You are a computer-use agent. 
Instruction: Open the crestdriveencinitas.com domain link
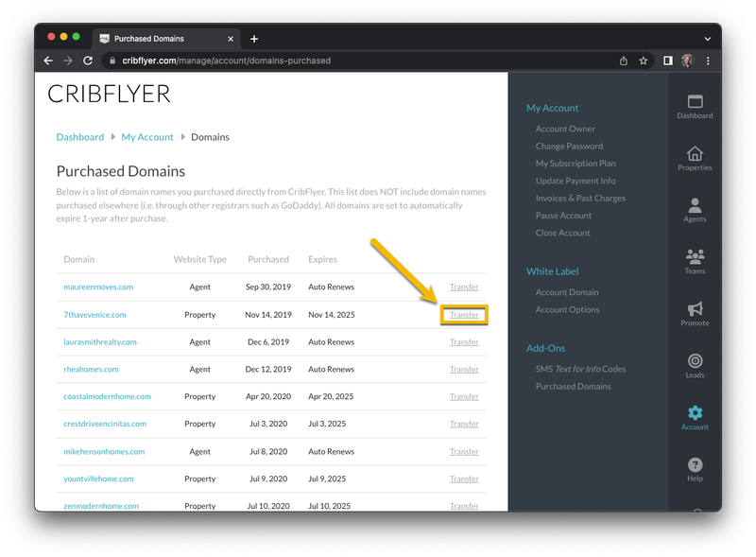[x=105, y=424]
